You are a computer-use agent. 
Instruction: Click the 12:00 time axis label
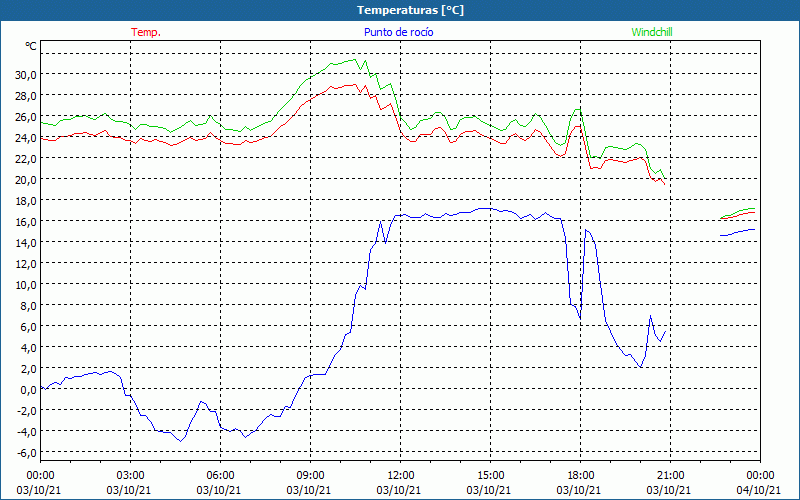[x=401, y=475]
